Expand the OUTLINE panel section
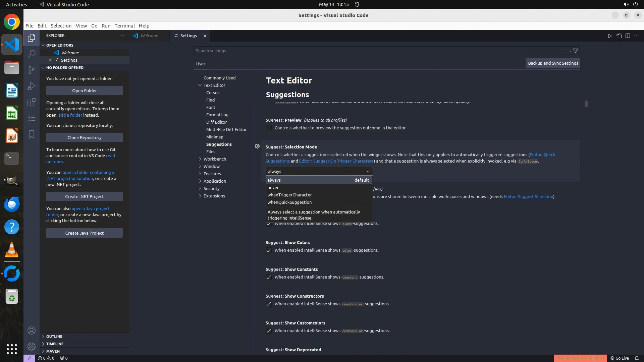 (54, 336)
